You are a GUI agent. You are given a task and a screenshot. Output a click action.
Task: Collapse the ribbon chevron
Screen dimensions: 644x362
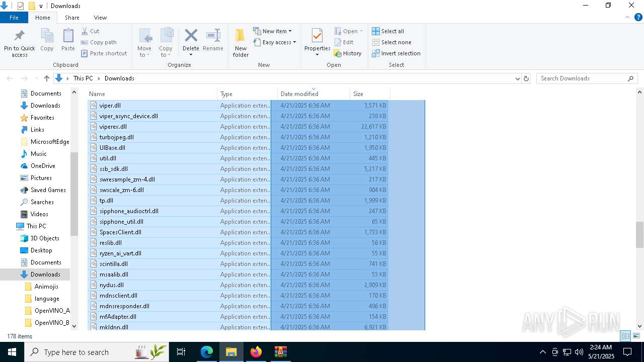pyautogui.click(x=627, y=17)
